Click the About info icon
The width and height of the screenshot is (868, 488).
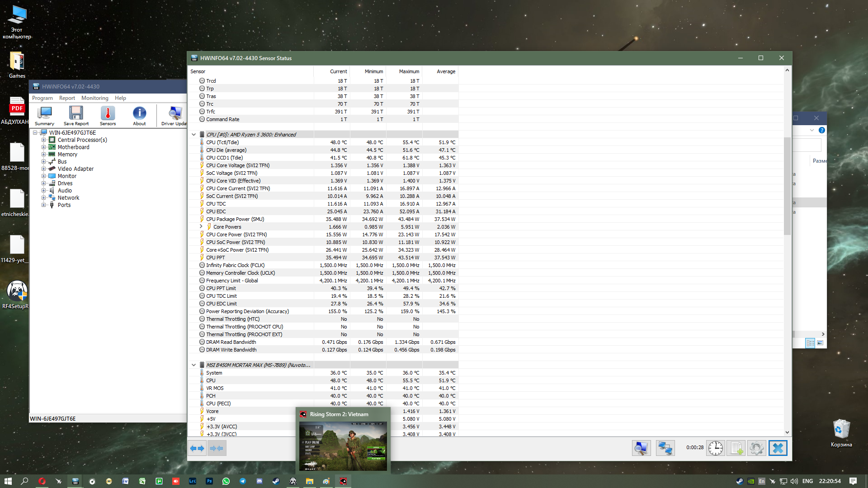pos(139,116)
